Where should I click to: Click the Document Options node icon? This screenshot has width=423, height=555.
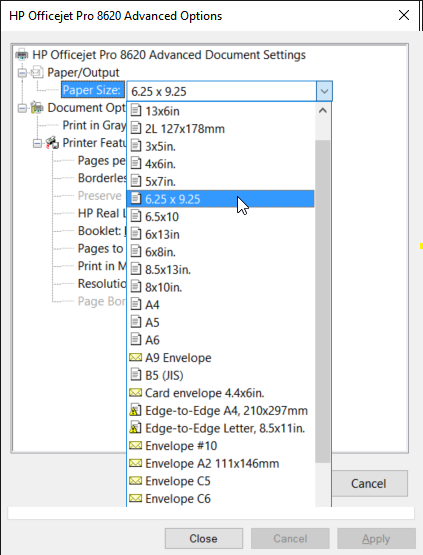pyautogui.click(x=37, y=107)
